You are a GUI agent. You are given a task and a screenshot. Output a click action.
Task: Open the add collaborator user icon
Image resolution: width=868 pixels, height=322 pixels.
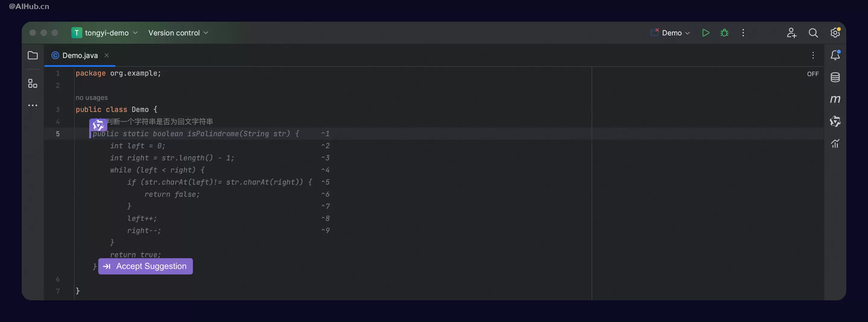[x=791, y=33]
